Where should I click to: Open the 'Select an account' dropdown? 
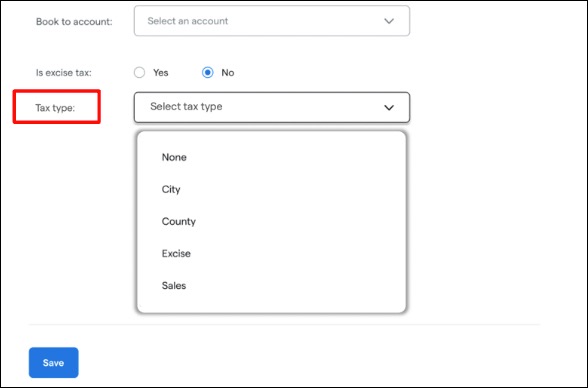272,21
